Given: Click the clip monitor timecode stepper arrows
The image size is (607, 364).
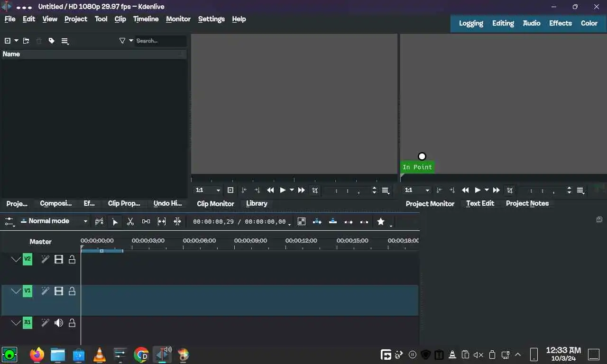Looking at the screenshot, I should pyautogui.click(x=374, y=190).
